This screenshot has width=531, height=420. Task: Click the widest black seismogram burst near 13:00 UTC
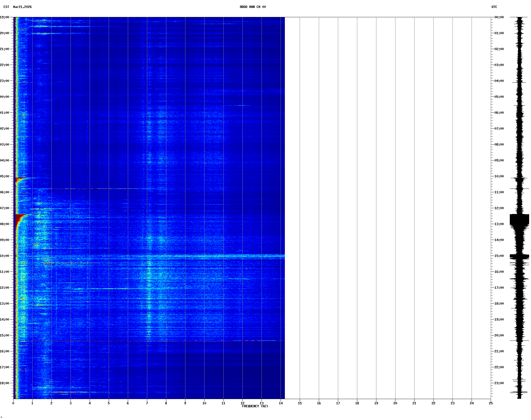(x=519, y=220)
